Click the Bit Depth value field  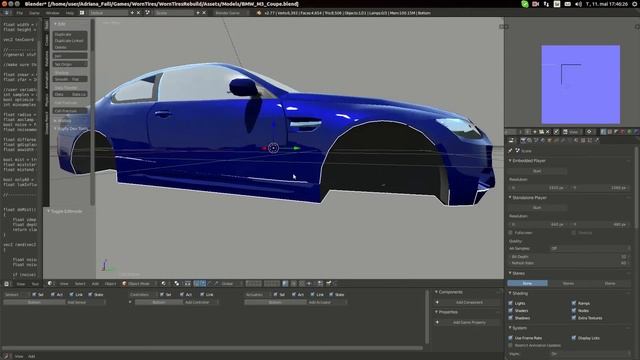click(x=568, y=257)
